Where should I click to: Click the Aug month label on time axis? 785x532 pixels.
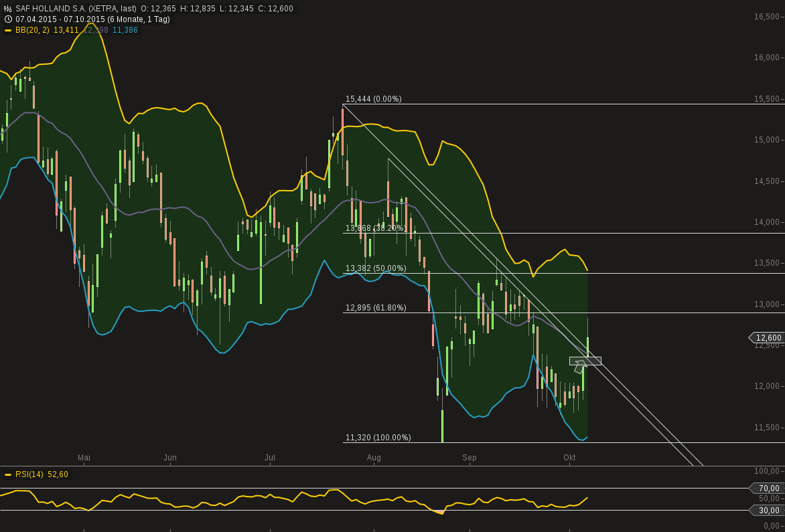tap(374, 458)
